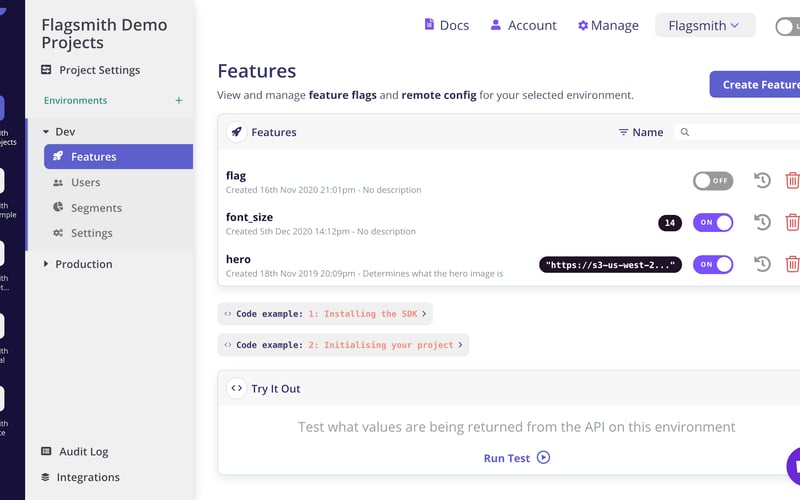Open the Flagsmith organisation dropdown
The width and height of the screenshot is (800, 500).
[x=704, y=26]
